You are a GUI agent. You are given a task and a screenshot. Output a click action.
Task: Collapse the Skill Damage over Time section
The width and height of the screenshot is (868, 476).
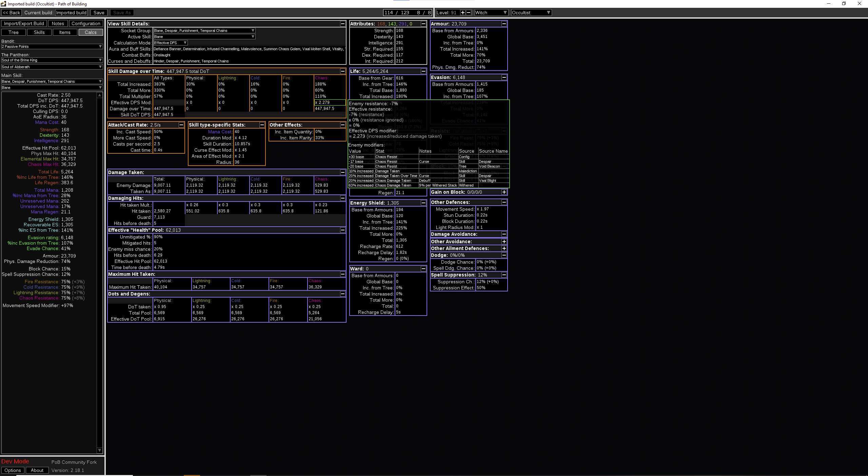pyautogui.click(x=342, y=71)
